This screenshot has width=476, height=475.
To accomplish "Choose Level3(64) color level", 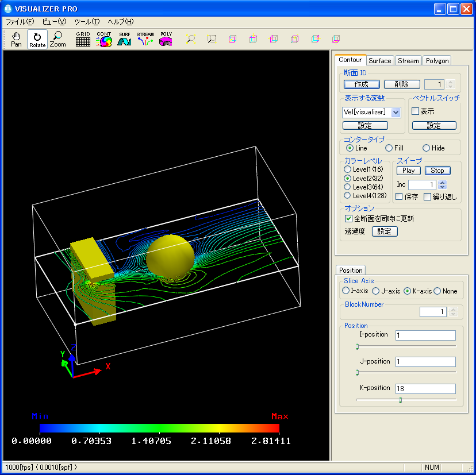I will click(x=347, y=187).
